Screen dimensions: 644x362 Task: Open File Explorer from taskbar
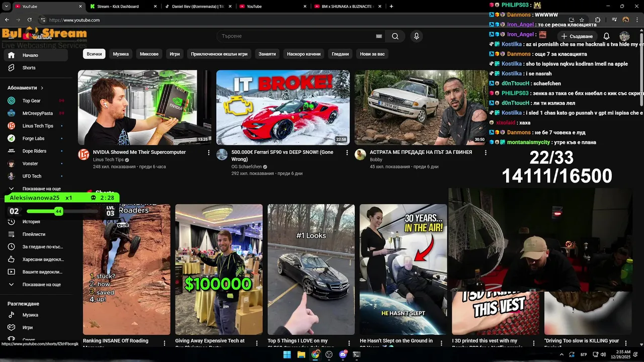301,354
